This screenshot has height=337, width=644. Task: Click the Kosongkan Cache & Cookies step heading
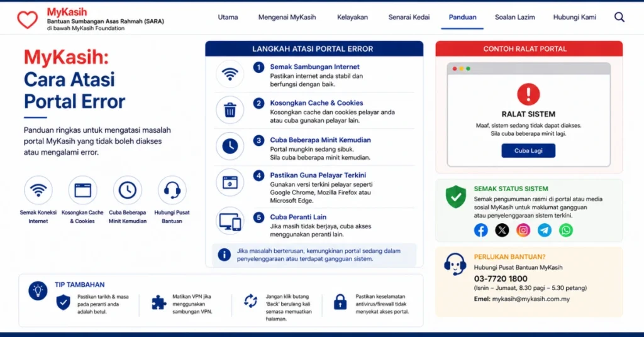click(317, 103)
